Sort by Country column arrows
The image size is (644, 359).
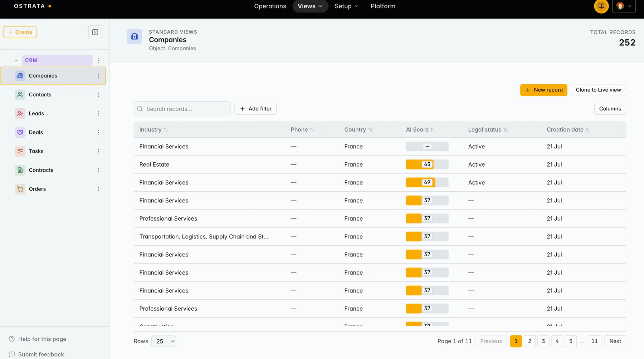tap(370, 130)
